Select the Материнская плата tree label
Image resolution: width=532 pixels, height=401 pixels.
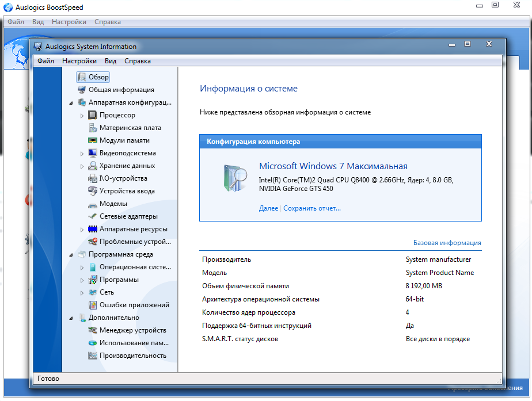click(130, 128)
